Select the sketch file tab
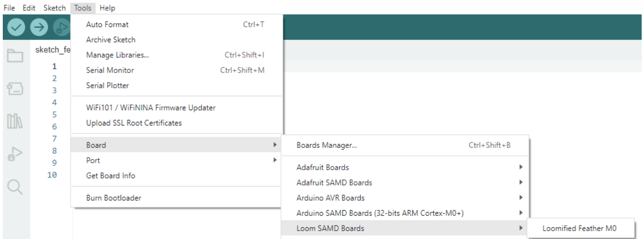644x239 pixels. click(x=53, y=50)
